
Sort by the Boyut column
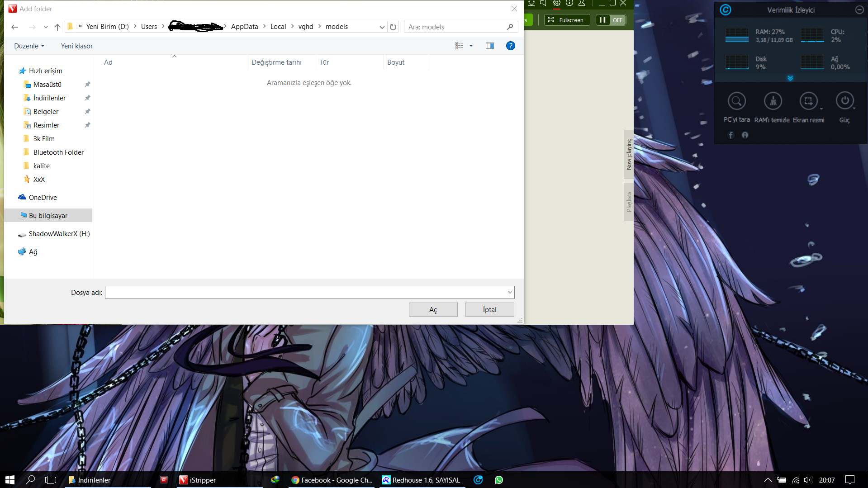(x=406, y=62)
